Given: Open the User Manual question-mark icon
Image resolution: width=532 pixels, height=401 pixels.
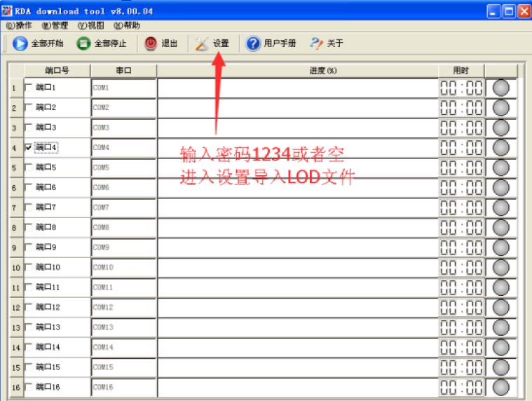Looking at the screenshot, I should click(253, 43).
